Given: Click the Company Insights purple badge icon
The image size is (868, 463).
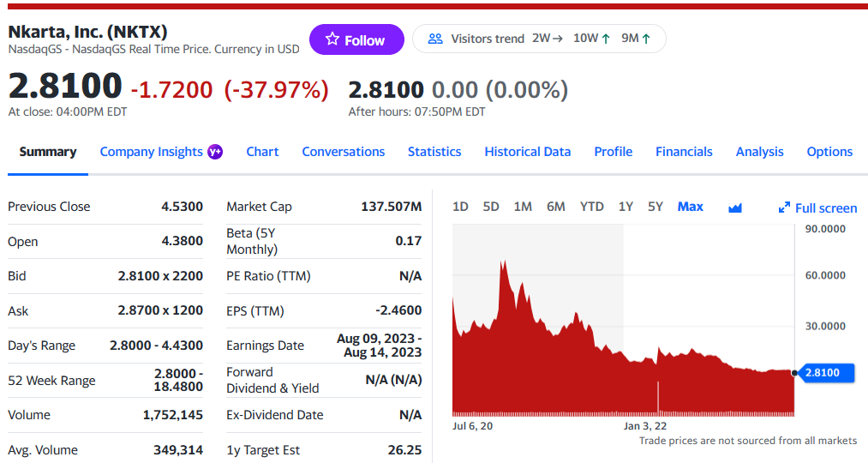Looking at the screenshot, I should coord(215,152).
